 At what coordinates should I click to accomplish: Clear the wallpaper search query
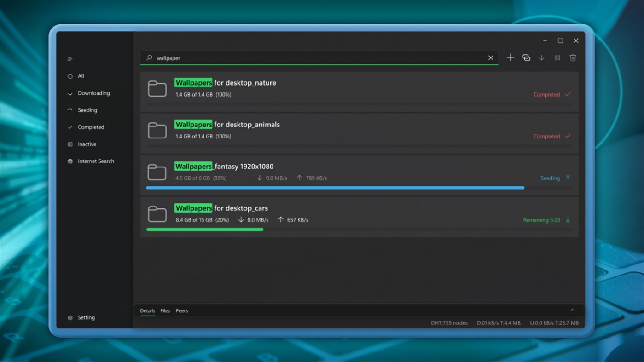point(490,57)
